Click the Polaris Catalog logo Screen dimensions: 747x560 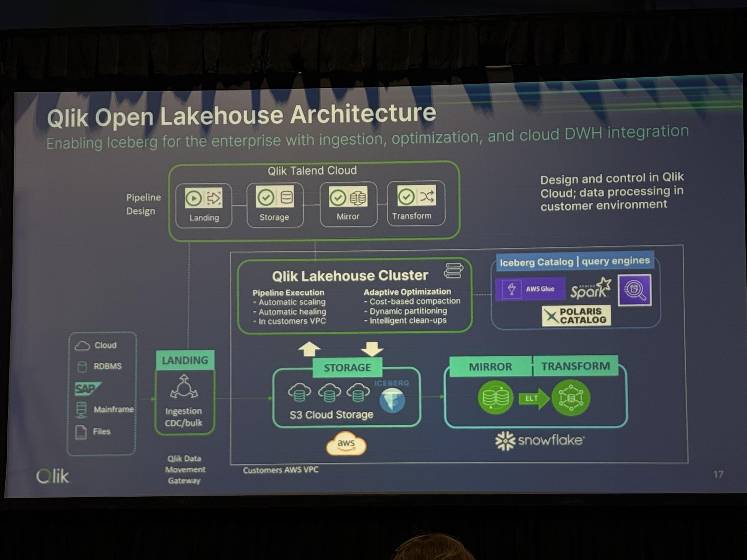576,315
